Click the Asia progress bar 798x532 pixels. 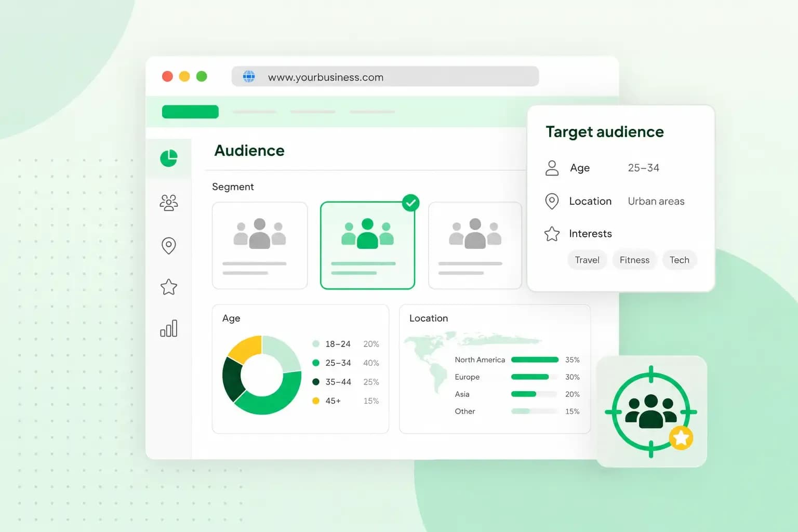[x=535, y=394]
